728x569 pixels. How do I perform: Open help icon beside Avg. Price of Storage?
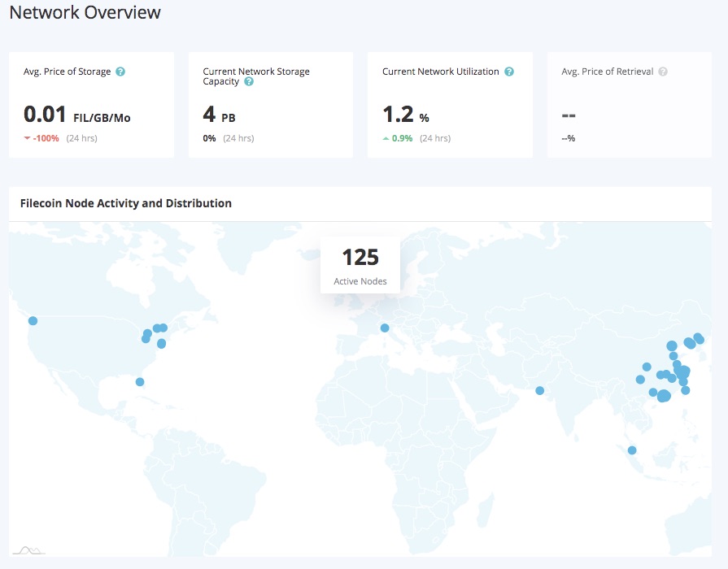(120, 72)
